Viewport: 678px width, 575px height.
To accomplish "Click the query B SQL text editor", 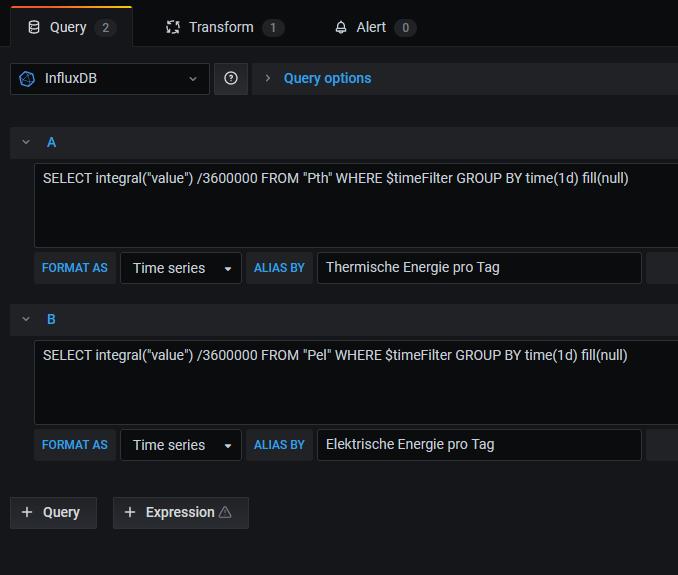I will pos(356,382).
